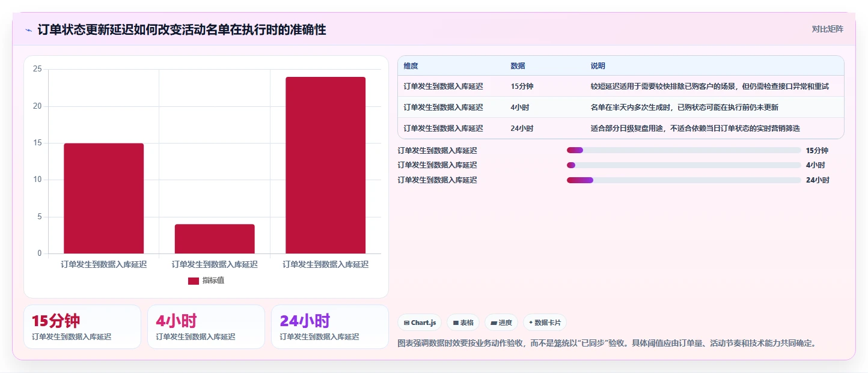Open the 24小时 data card

[330, 327]
